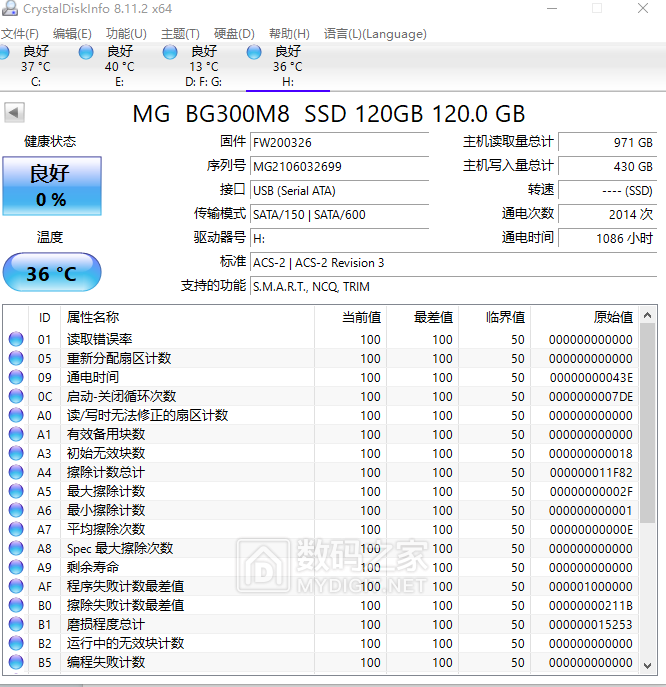Select drive C: health status circle

(4, 52)
